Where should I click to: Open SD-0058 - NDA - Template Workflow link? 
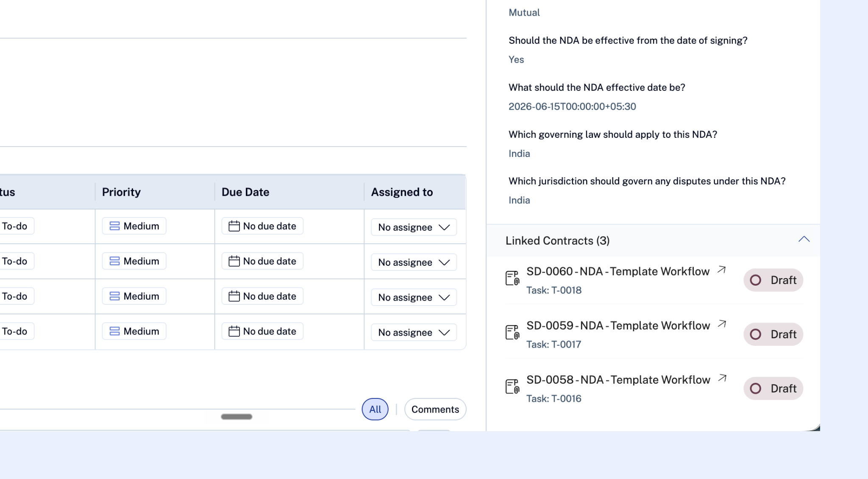point(618,380)
